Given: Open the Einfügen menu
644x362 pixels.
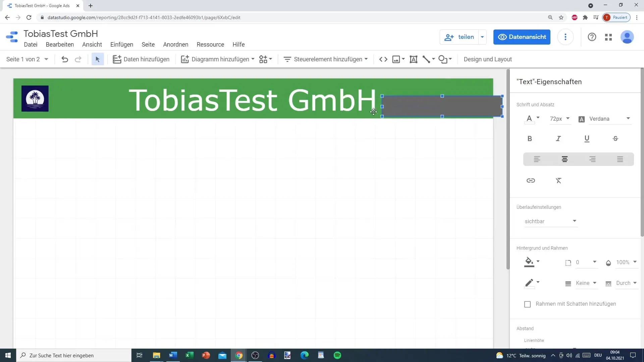Looking at the screenshot, I should 122,45.
